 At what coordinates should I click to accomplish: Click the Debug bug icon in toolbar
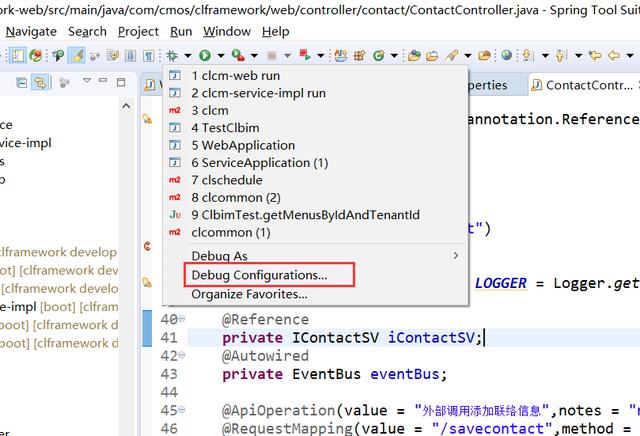tap(172, 55)
